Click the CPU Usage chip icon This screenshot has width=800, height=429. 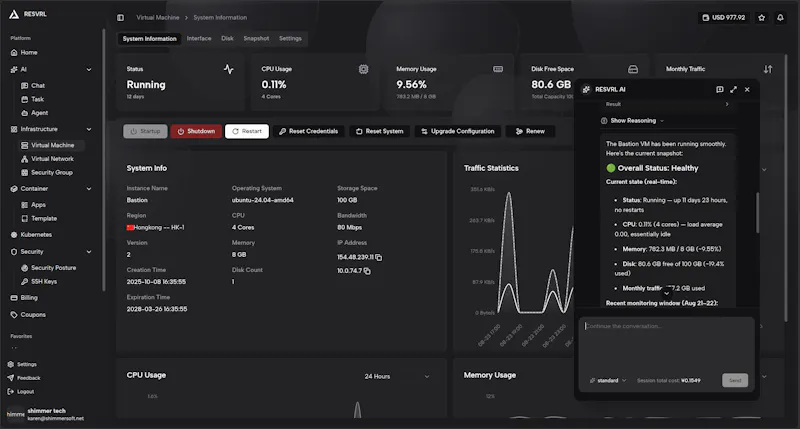(363, 69)
